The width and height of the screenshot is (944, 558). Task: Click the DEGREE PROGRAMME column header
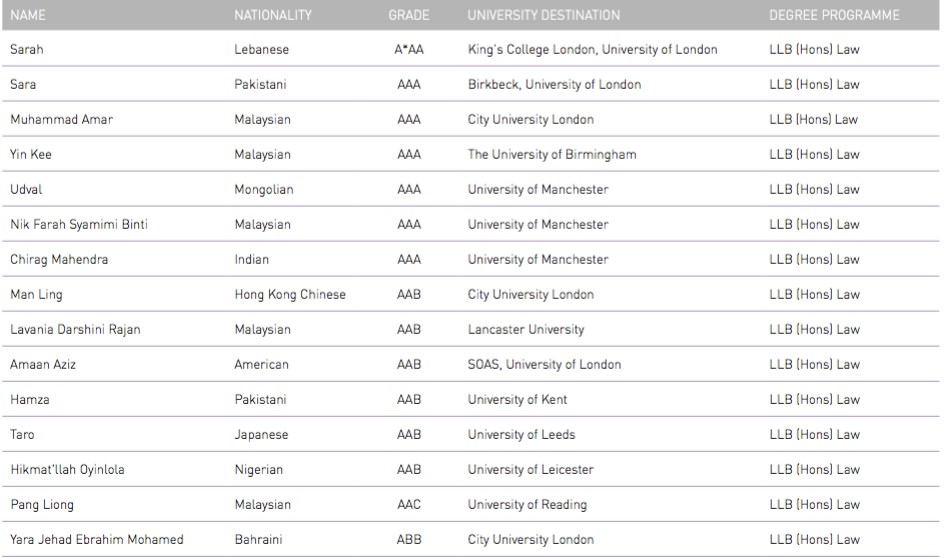pyautogui.click(x=834, y=15)
